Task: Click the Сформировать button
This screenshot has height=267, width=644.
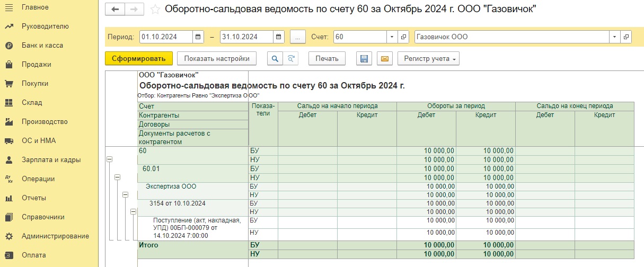Action: (139, 58)
